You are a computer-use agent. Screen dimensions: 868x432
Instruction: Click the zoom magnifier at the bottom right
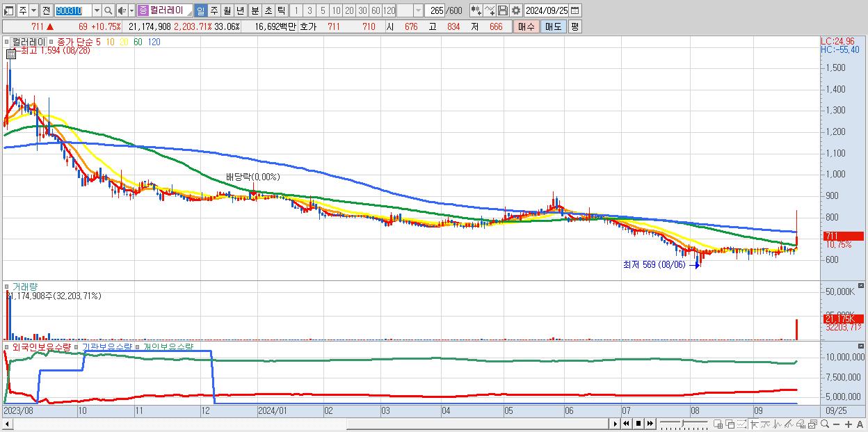click(824, 424)
